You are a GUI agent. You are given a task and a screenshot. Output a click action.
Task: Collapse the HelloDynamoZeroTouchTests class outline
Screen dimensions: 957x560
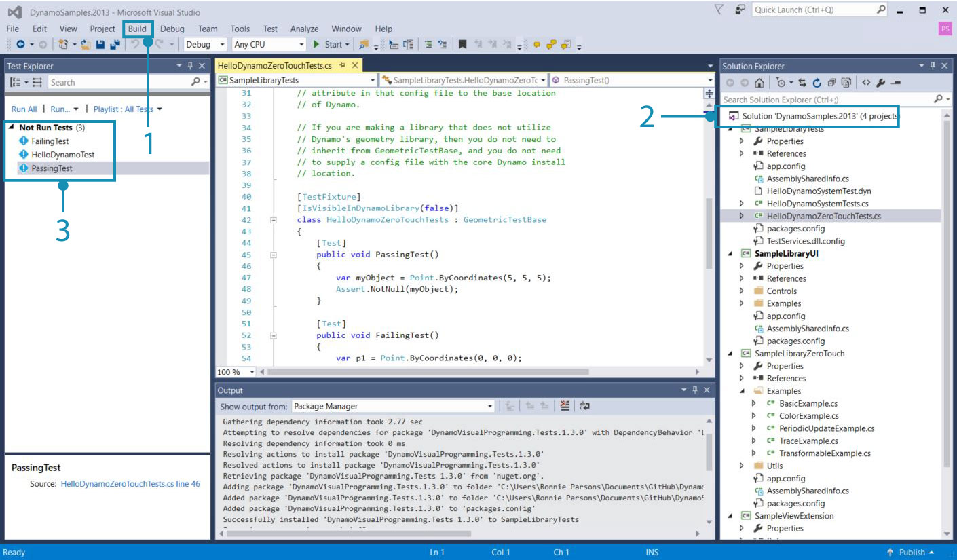[x=274, y=220]
